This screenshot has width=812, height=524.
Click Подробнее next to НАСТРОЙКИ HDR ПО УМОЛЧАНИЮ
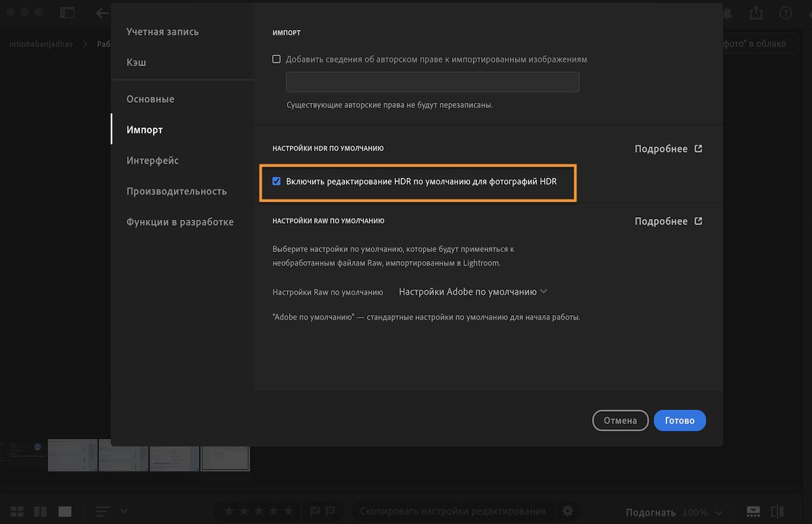668,148
